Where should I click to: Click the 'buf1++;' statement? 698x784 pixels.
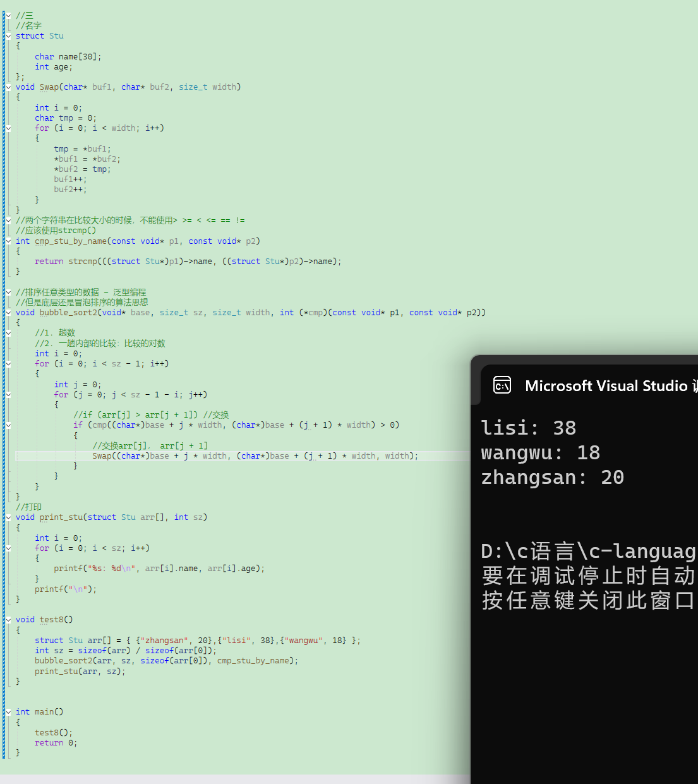[70, 179]
